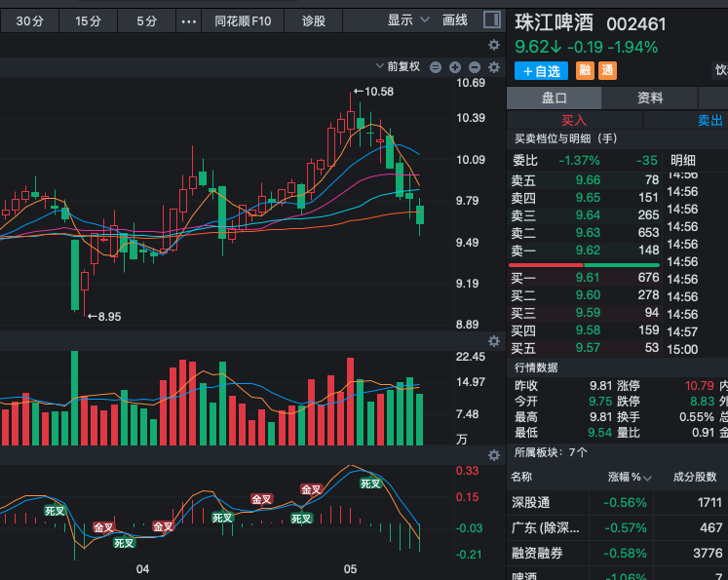
Task: Open the 广东(除深... sector row
Action: (618, 528)
